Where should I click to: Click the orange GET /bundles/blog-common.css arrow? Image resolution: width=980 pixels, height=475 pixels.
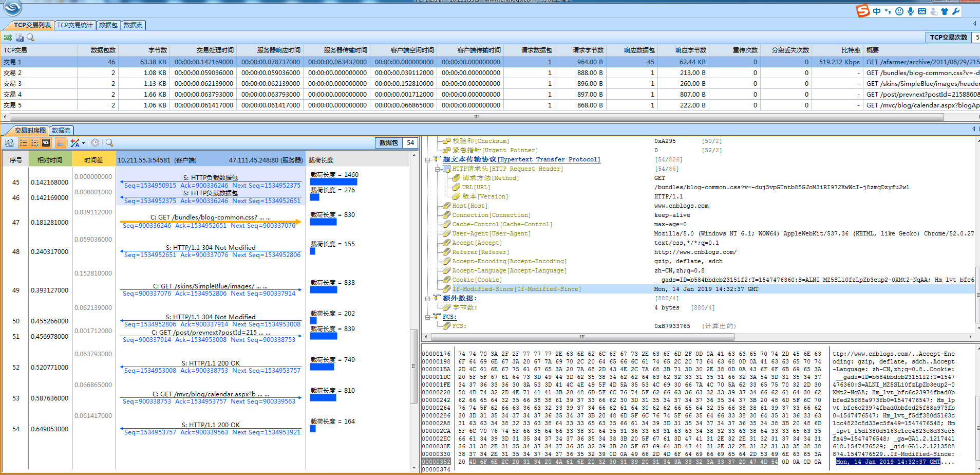click(211, 222)
